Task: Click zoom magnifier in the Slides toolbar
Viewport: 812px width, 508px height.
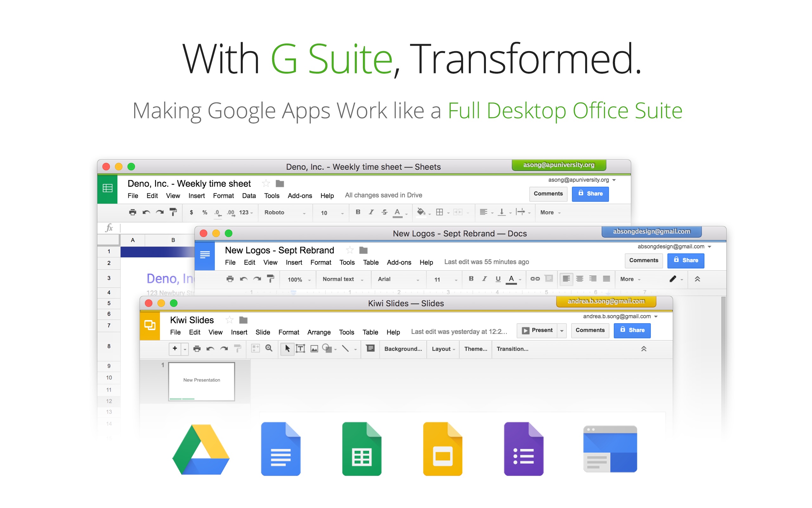Action: pyautogui.click(x=269, y=348)
